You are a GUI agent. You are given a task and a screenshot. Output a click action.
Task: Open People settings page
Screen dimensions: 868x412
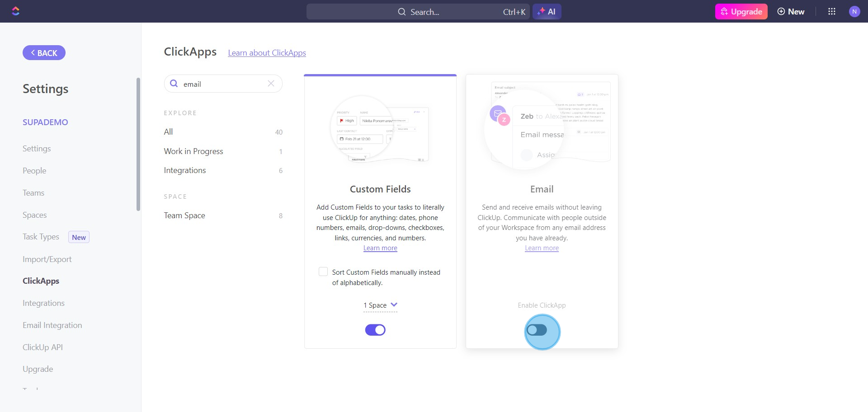[x=34, y=171]
